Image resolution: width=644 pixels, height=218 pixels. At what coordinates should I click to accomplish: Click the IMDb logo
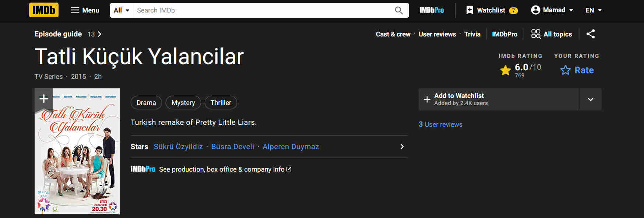[x=44, y=10]
